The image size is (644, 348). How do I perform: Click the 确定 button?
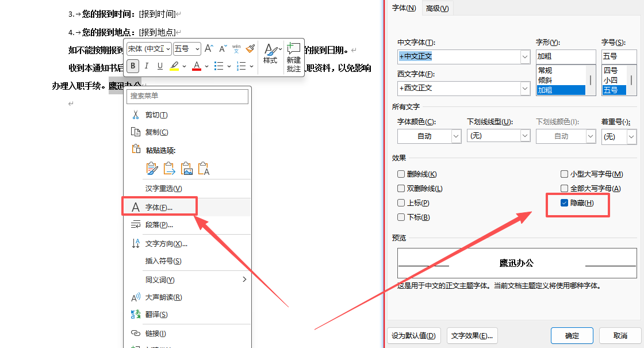(x=572, y=335)
